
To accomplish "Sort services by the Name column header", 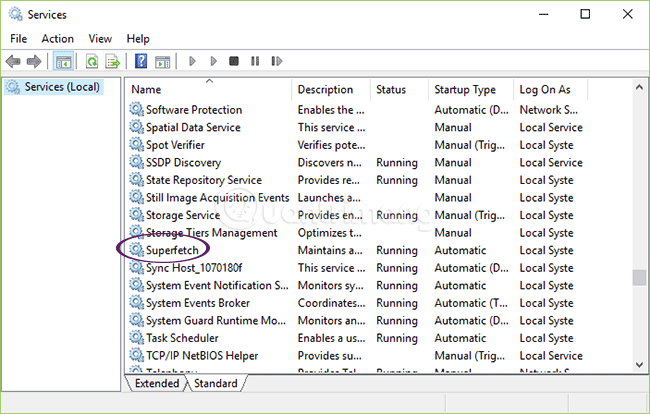I will pos(208,90).
